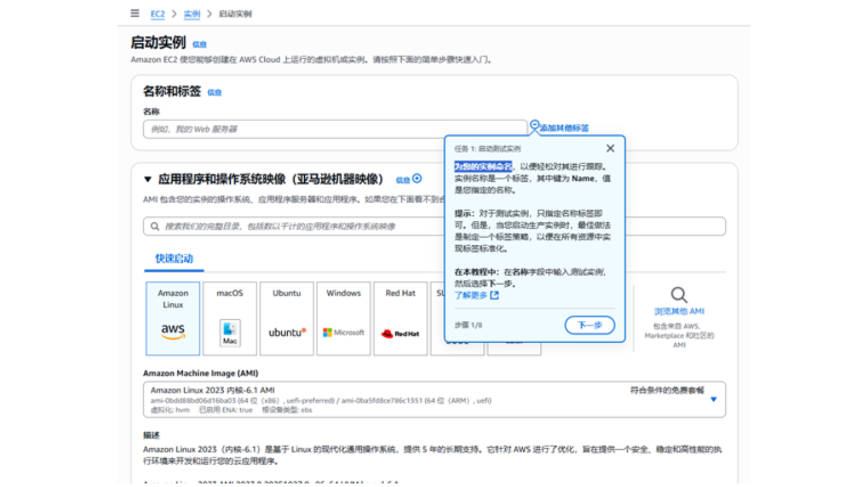Pick the Ubuntu image tile
The image size is (868, 487).
tap(287, 319)
